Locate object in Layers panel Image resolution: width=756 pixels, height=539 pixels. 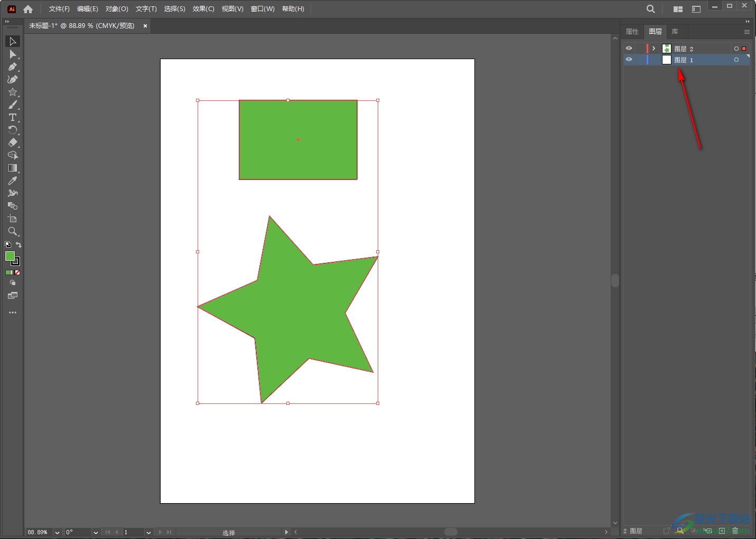point(680,531)
